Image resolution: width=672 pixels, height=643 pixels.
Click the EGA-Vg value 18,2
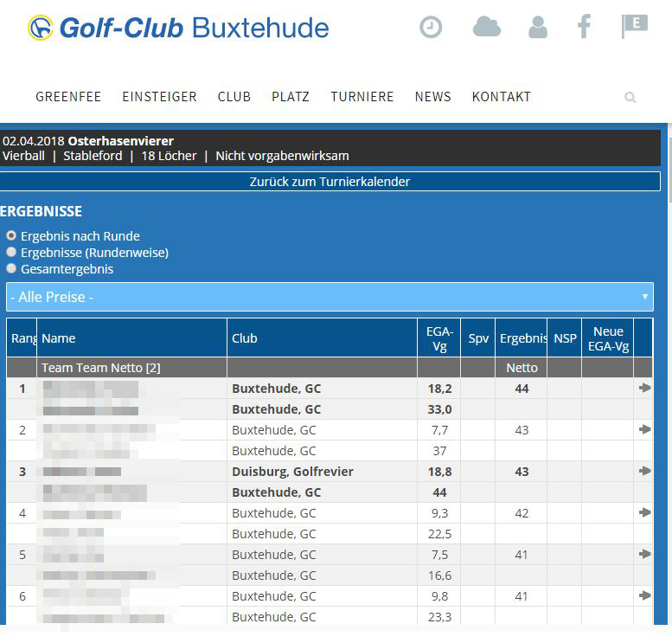pyautogui.click(x=439, y=389)
